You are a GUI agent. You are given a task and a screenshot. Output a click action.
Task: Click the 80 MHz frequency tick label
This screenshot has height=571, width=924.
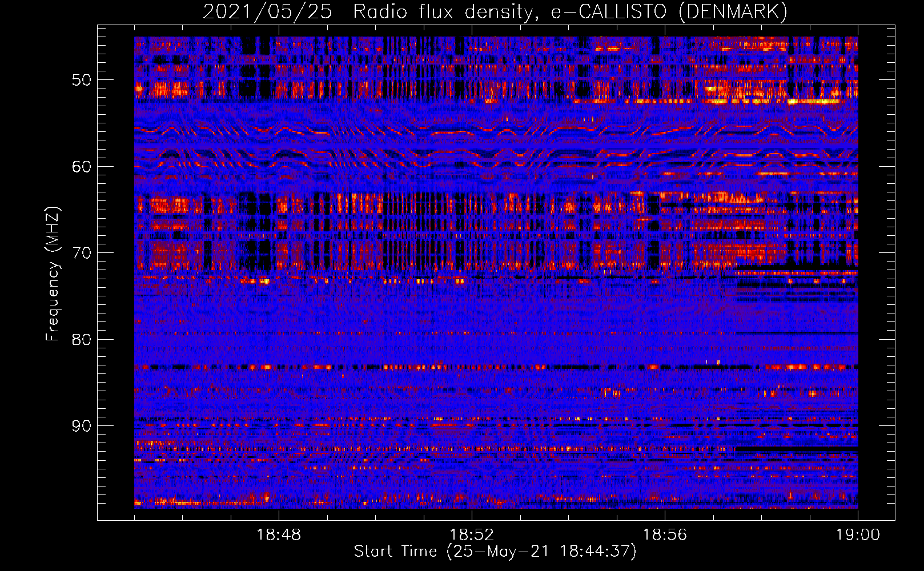point(82,340)
